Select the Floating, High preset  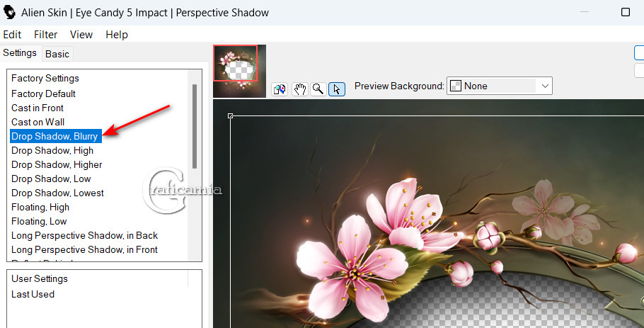40,207
